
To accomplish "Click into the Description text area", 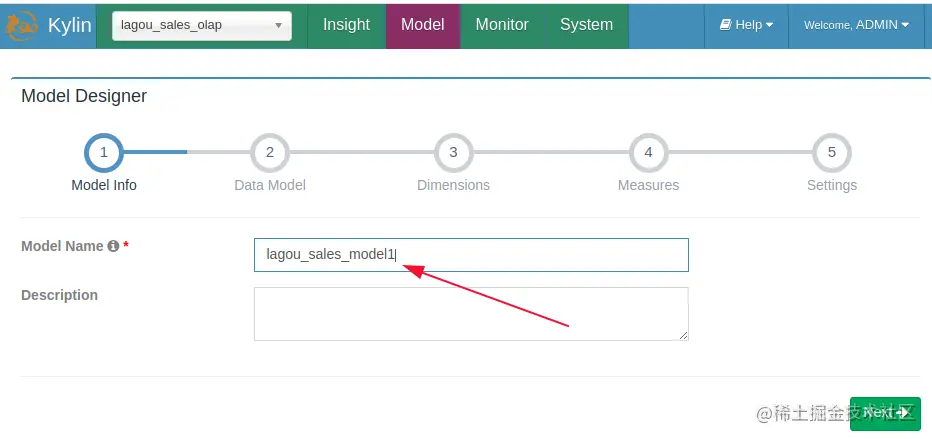I will 471,314.
